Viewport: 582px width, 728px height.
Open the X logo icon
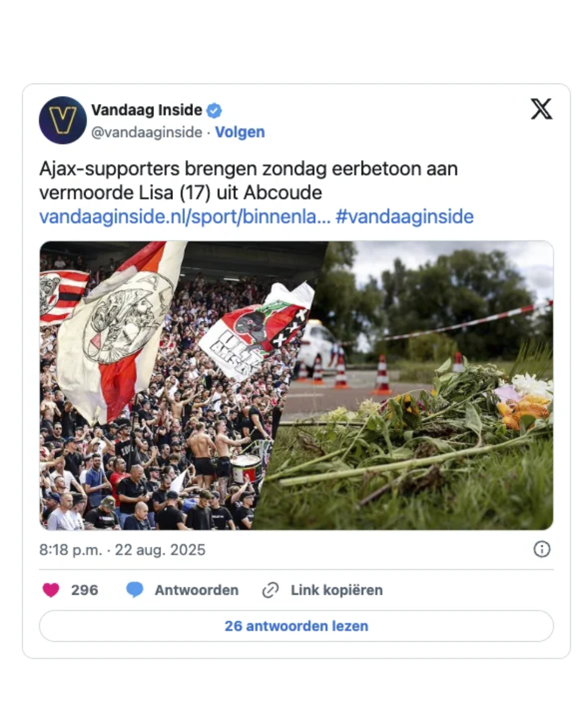click(x=541, y=109)
